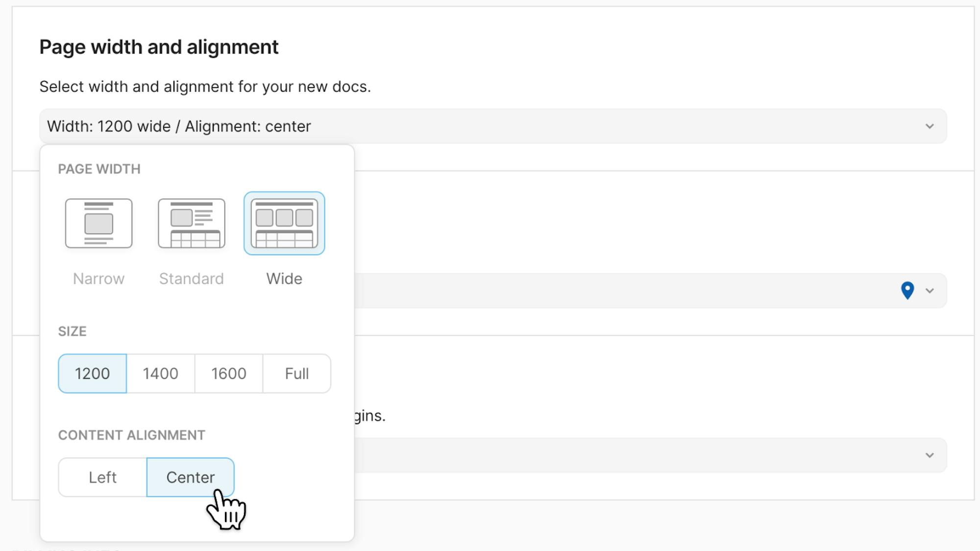Click the Standard label under page width

[192, 279]
